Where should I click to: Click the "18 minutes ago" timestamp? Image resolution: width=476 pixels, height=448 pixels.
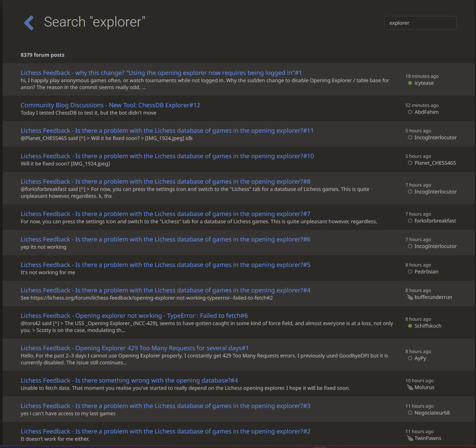click(422, 76)
